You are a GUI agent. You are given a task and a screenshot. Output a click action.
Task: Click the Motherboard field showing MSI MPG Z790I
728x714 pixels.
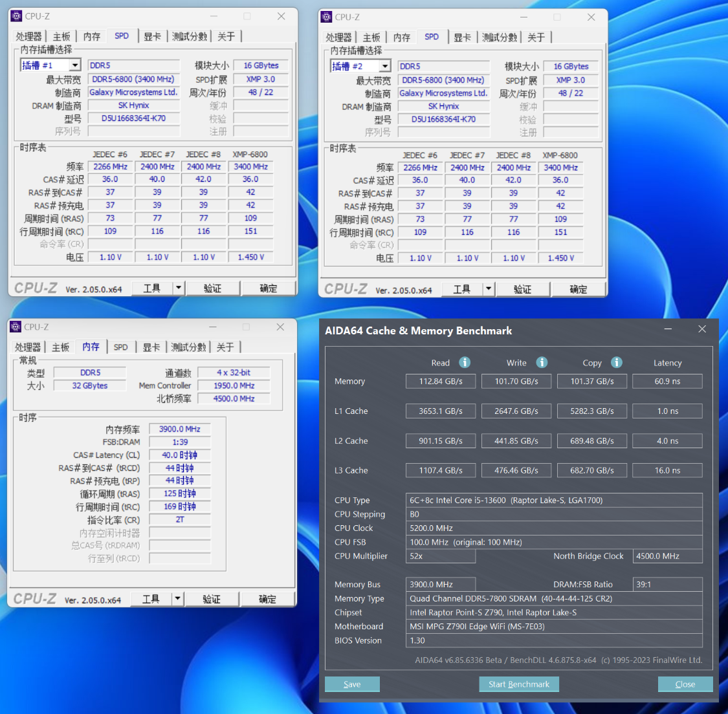click(x=554, y=626)
